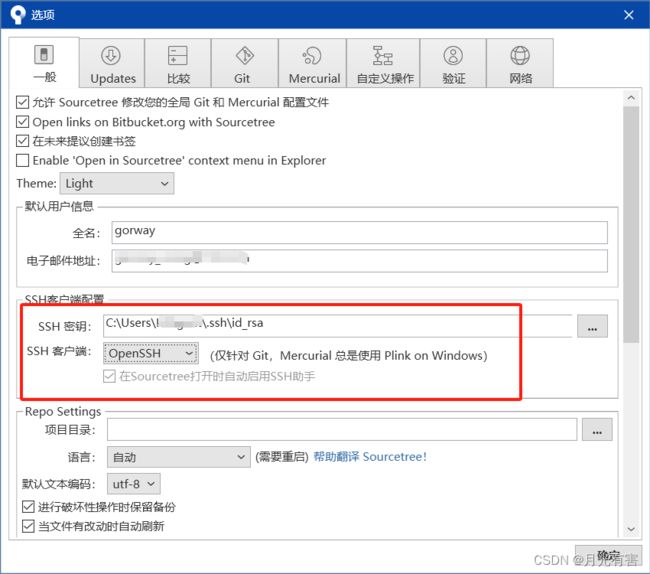Click the 确定 button
Screen dimensions: 650x574
608,555
